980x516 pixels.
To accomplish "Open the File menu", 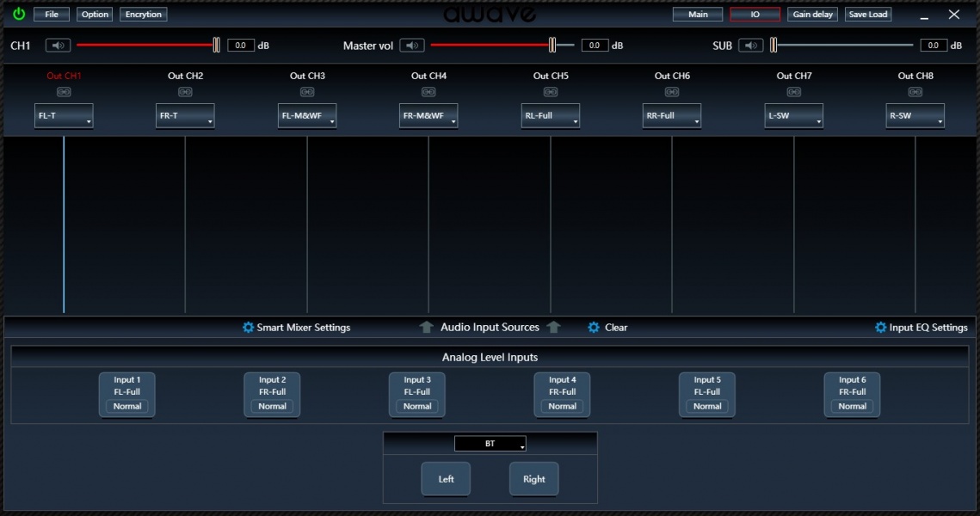I will tap(52, 15).
